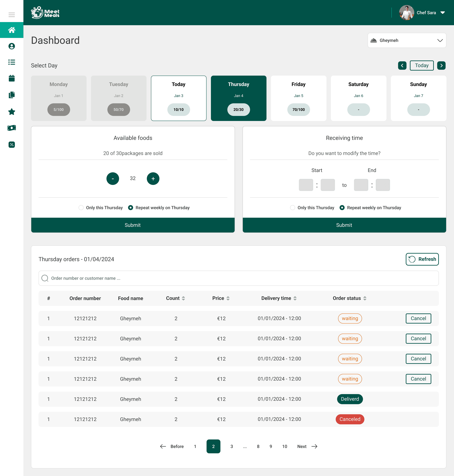The width and height of the screenshot is (454, 476).
Task: Click the order number search field
Action: click(238, 278)
